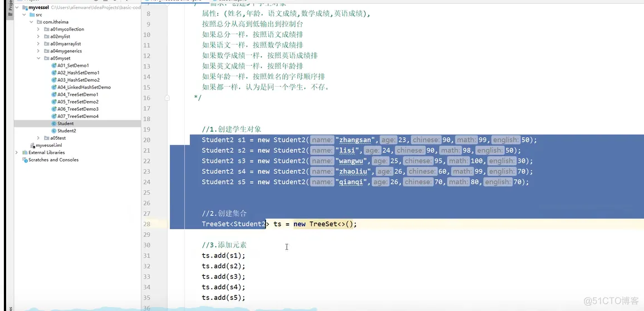Open the Project tool window tab

(11, 7)
